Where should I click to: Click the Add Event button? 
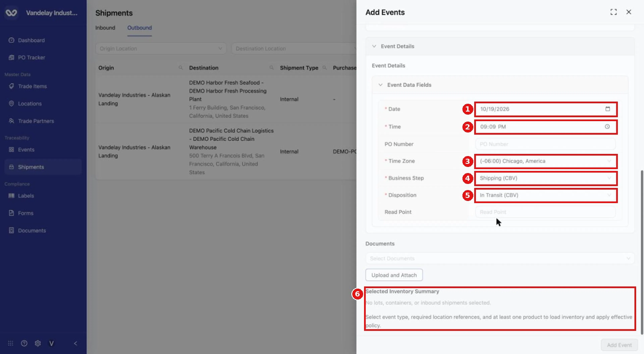pyautogui.click(x=619, y=345)
